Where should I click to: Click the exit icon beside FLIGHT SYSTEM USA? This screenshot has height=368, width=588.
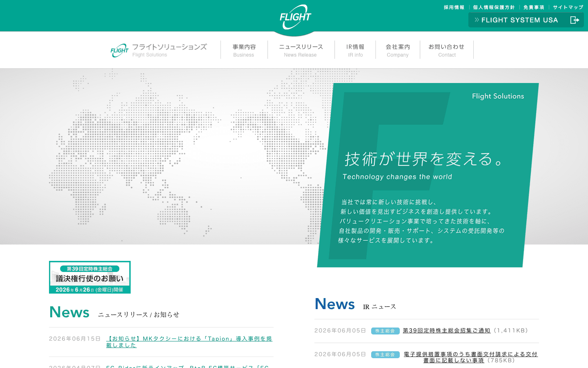[575, 20]
